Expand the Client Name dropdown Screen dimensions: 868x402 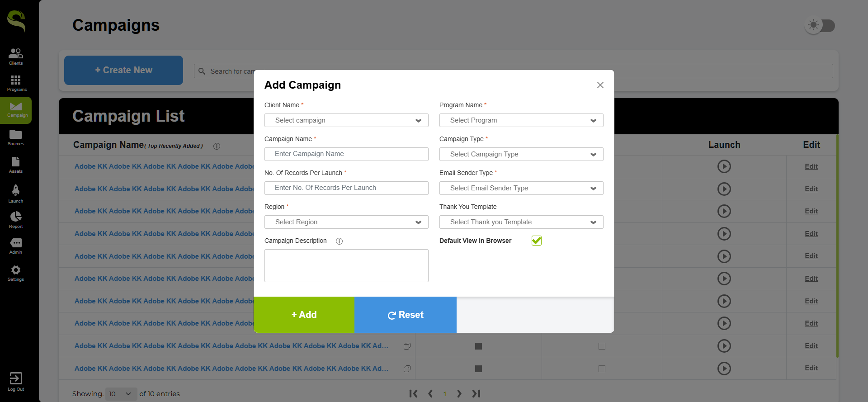pos(346,120)
